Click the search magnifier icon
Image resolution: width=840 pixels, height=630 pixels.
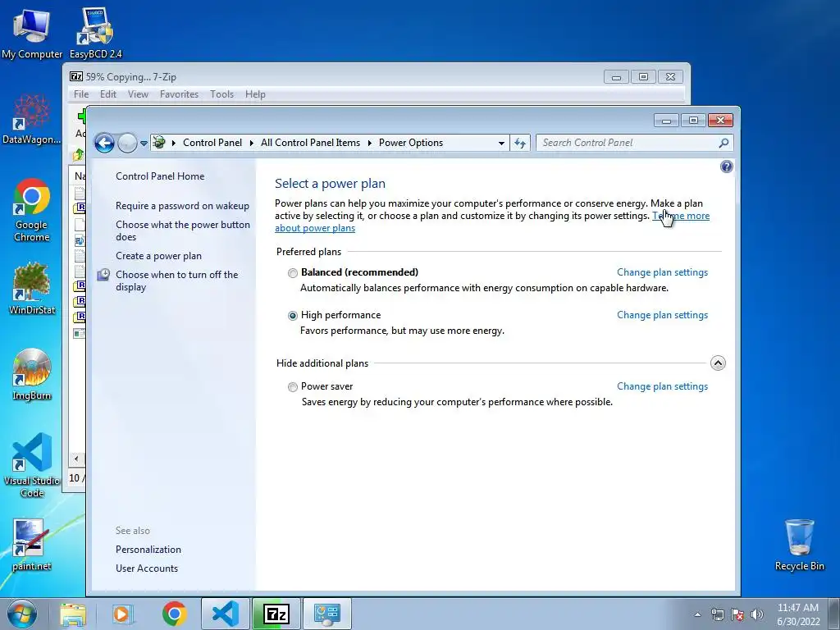click(x=724, y=143)
